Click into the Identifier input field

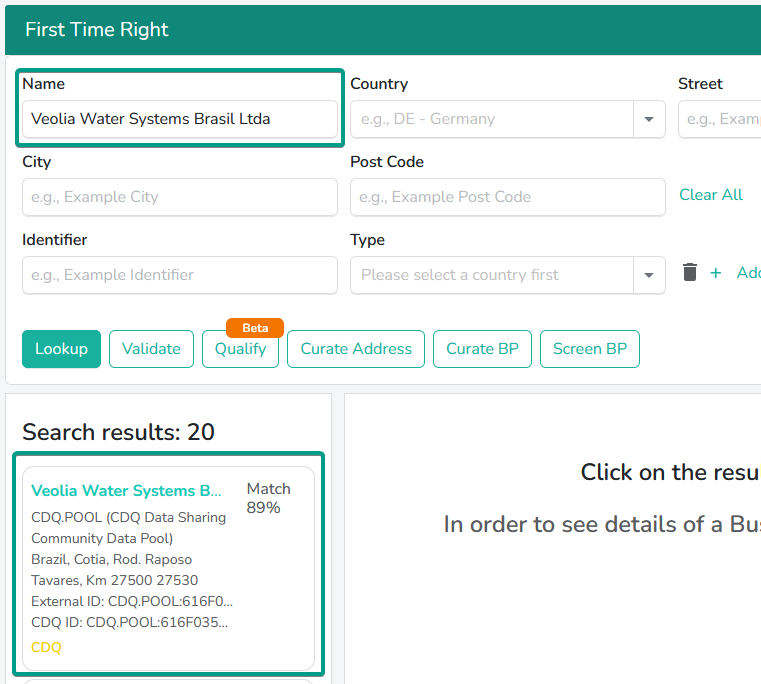coord(180,275)
